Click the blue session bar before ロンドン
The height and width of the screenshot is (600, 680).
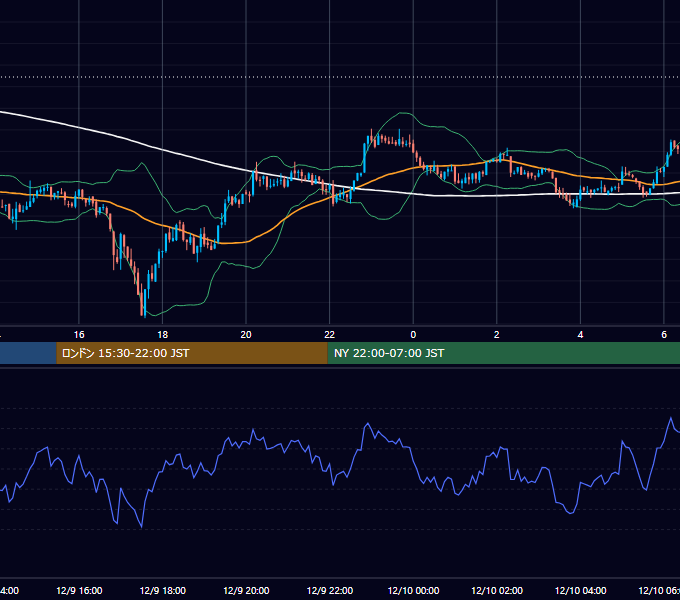pyautogui.click(x=28, y=353)
